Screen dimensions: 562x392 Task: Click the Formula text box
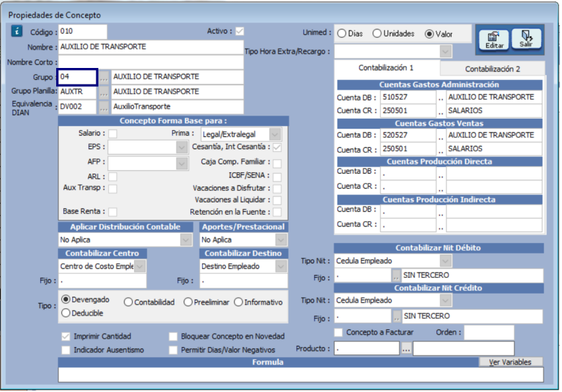(300, 375)
